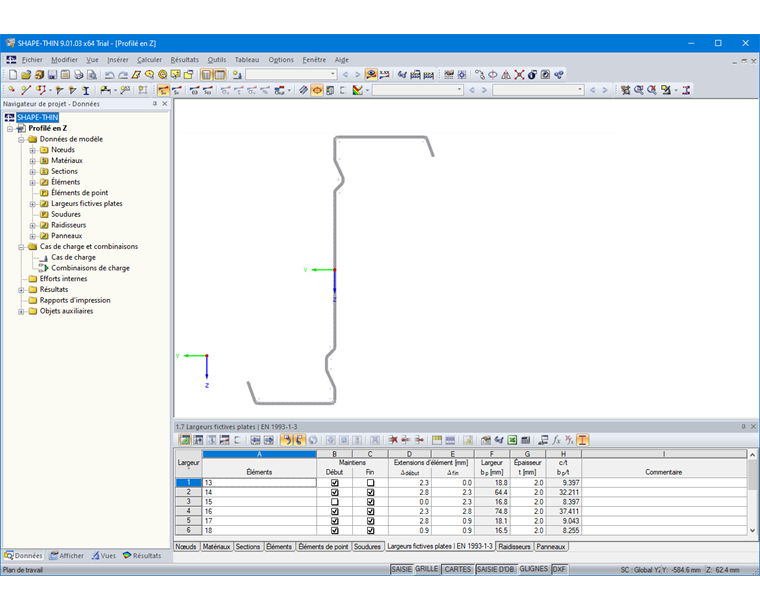Expand the Sections tree node

tap(32, 172)
